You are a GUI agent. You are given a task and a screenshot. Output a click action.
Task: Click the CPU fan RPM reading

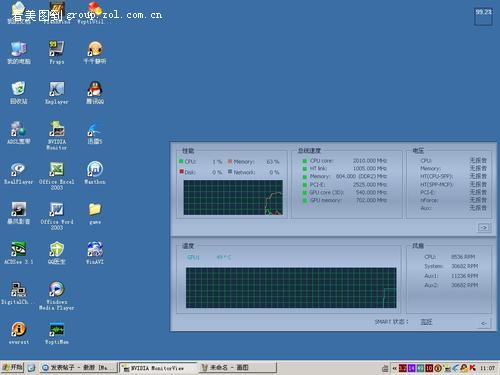pyautogui.click(x=463, y=257)
